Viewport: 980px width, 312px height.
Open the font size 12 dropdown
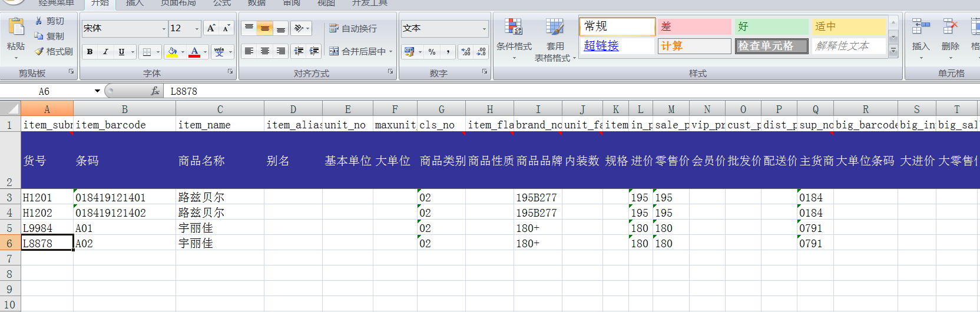pos(197,28)
